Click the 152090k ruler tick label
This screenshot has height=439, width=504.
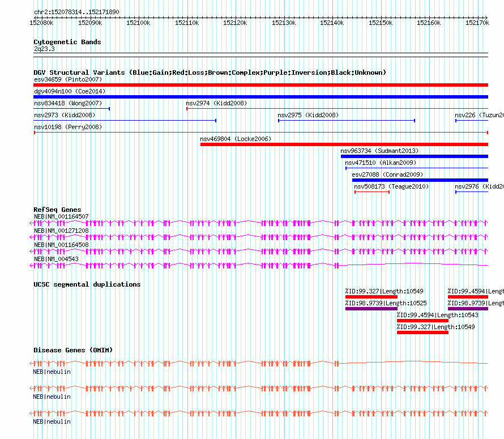click(x=90, y=23)
